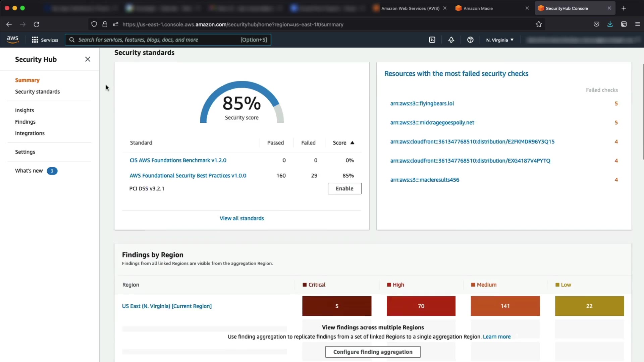
Task: Open the View all standards link
Action: pyautogui.click(x=241, y=218)
